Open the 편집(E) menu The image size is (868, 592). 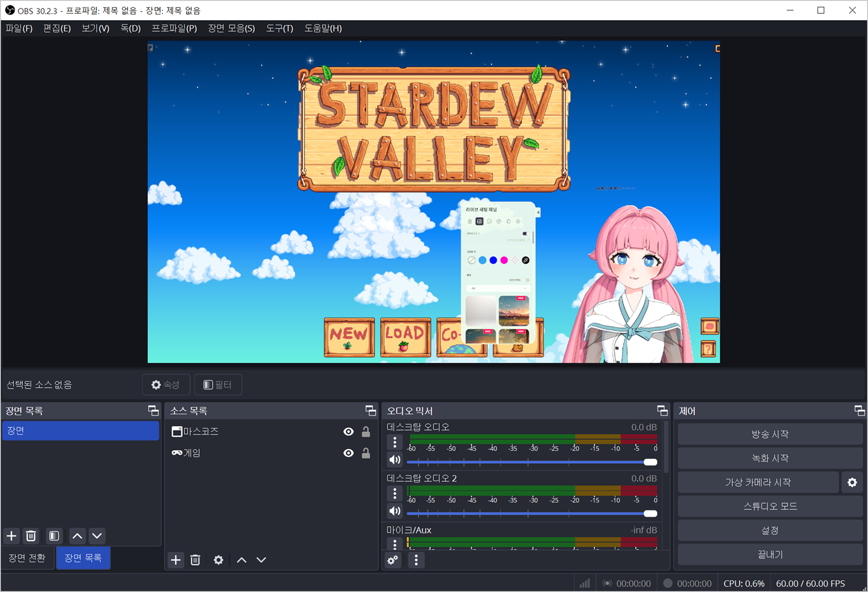57,29
